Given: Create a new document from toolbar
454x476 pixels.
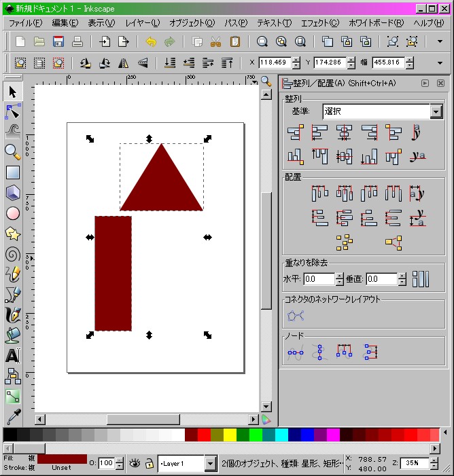Looking at the screenshot, I should pos(20,41).
